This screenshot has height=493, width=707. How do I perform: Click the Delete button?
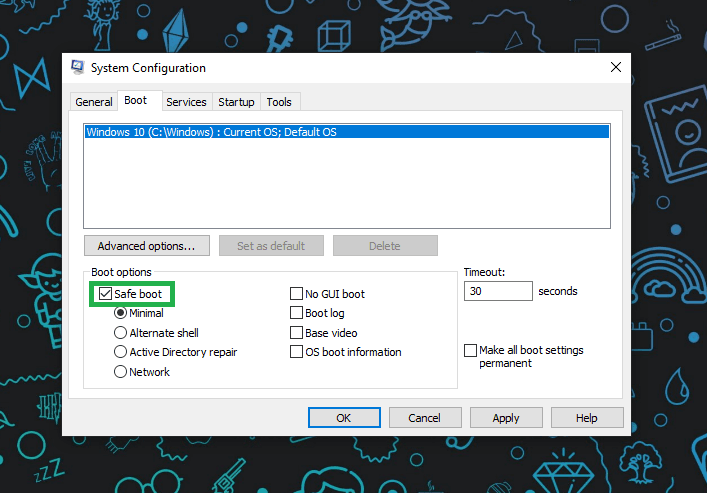click(x=385, y=246)
